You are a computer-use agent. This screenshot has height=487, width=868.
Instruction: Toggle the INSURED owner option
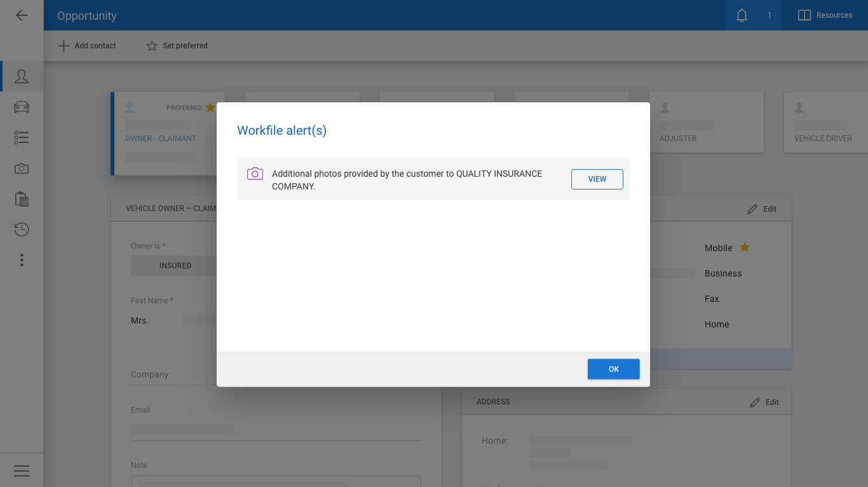click(x=175, y=266)
